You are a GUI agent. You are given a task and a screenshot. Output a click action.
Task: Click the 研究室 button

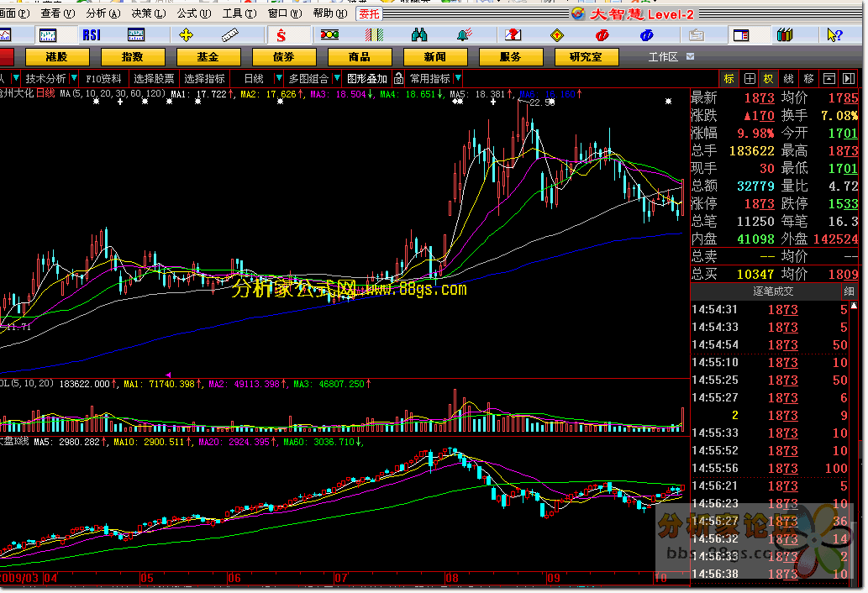click(587, 57)
